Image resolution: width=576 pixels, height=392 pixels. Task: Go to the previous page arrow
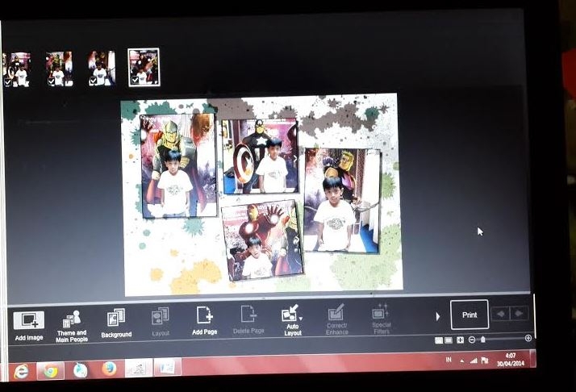pyautogui.click(x=500, y=314)
